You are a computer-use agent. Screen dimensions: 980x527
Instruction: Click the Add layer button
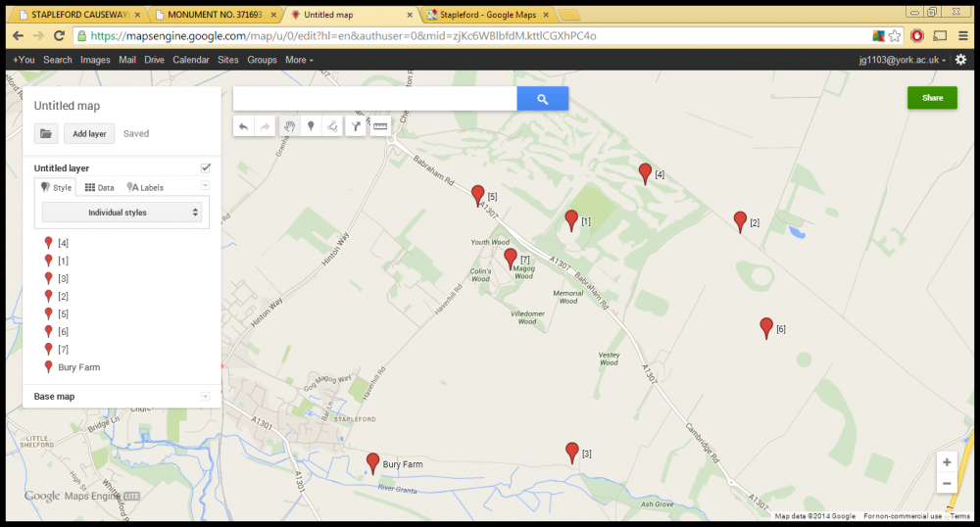[89, 134]
